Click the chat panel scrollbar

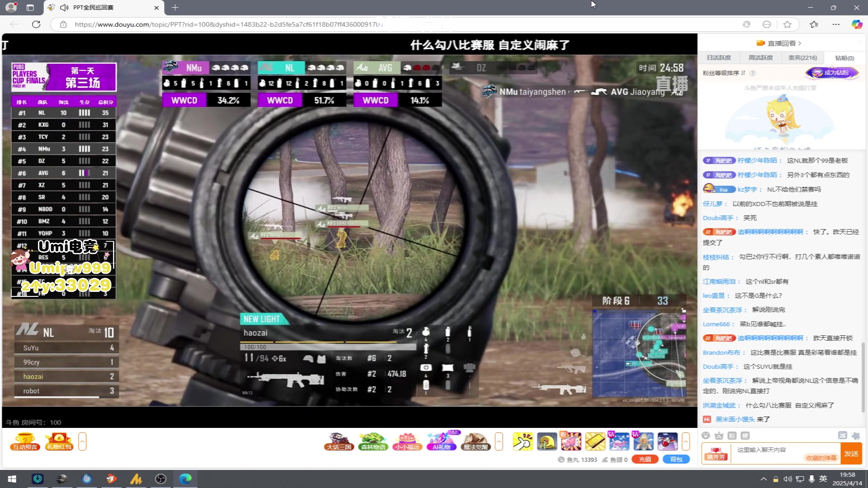[863, 377]
